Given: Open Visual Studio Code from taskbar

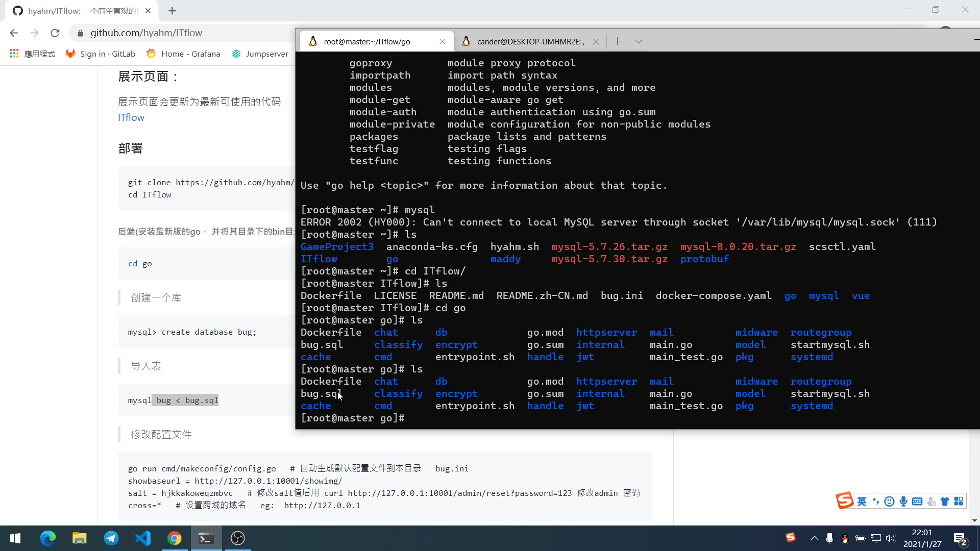Looking at the screenshot, I should [x=143, y=538].
